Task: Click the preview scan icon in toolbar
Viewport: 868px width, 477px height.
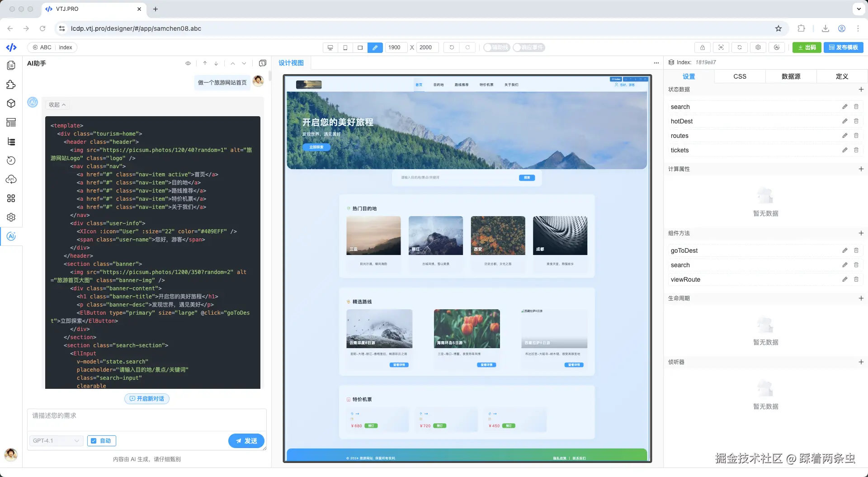Action: (721, 47)
